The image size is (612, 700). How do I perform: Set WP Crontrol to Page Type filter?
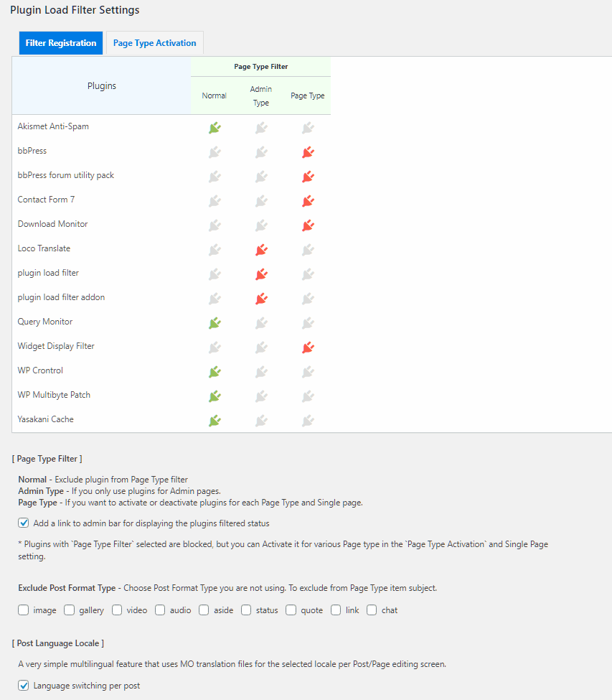[x=307, y=372]
